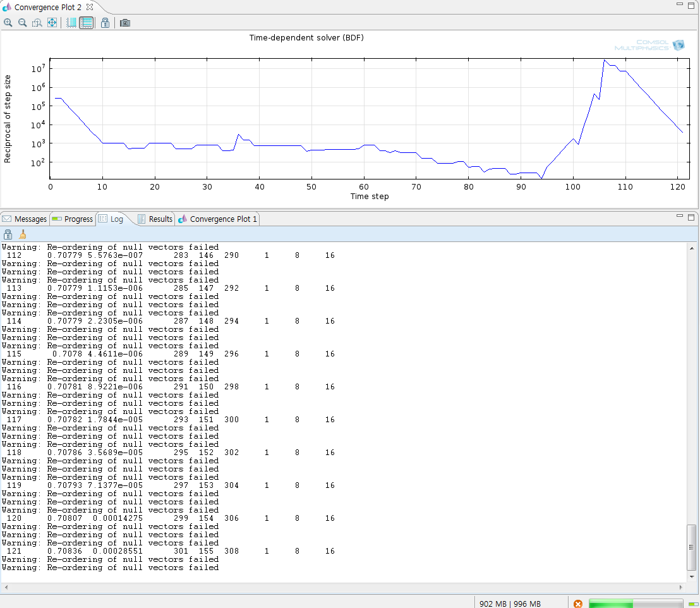Screen dimensions: 700x608
Task: Maximize the Convergence Plot 2 panel
Action: (x=691, y=5)
